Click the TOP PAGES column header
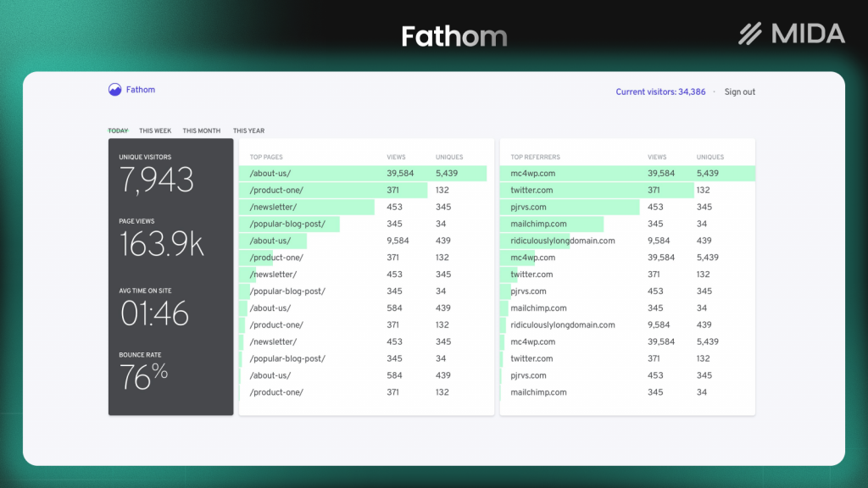 (267, 157)
